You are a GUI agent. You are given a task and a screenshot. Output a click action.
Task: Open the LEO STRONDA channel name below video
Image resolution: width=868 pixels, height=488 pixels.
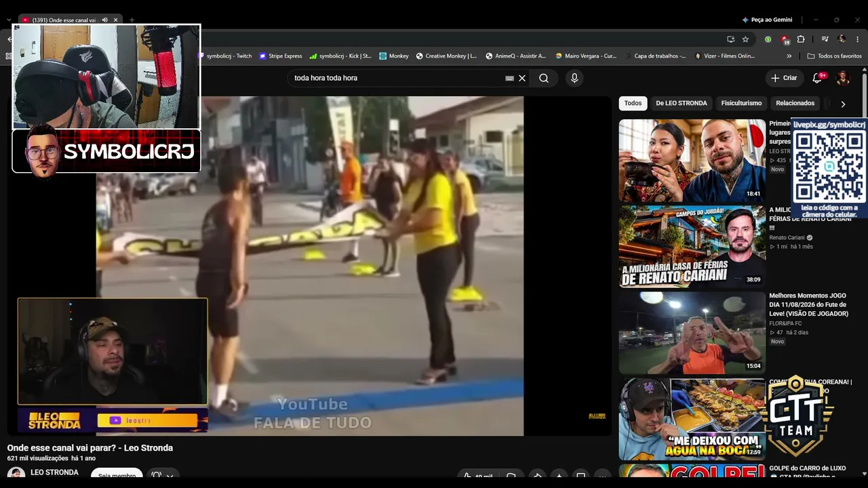tap(54, 472)
